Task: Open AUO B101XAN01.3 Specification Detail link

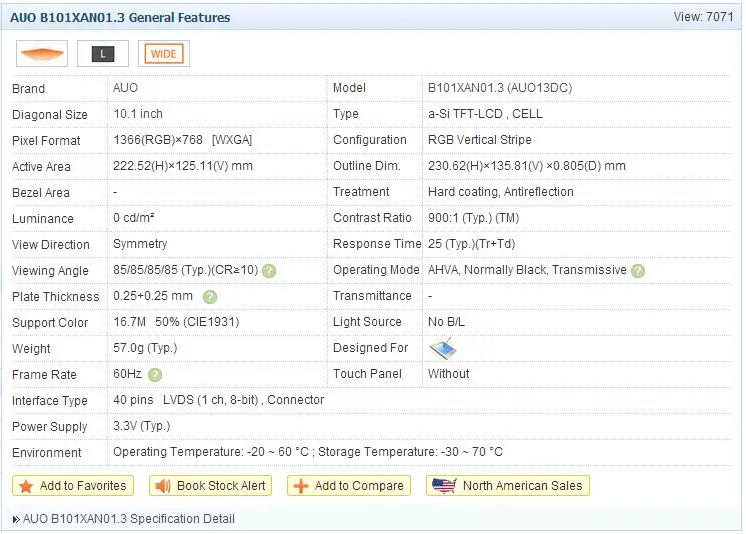Action: [128, 519]
